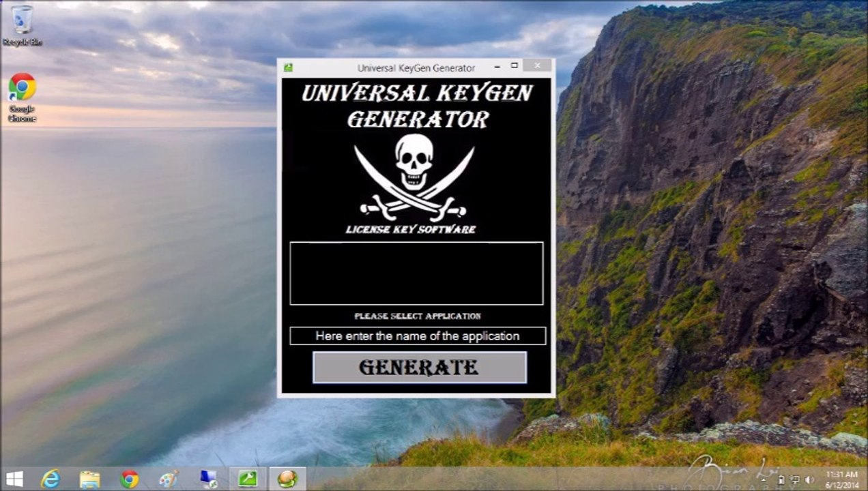Open the Recycle Bin desktop icon
868x491 pixels.
click(22, 26)
